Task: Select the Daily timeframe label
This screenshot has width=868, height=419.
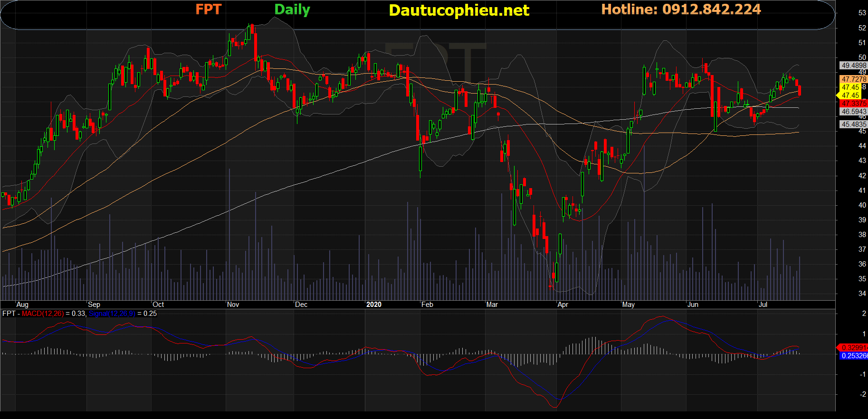Action: tap(292, 10)
